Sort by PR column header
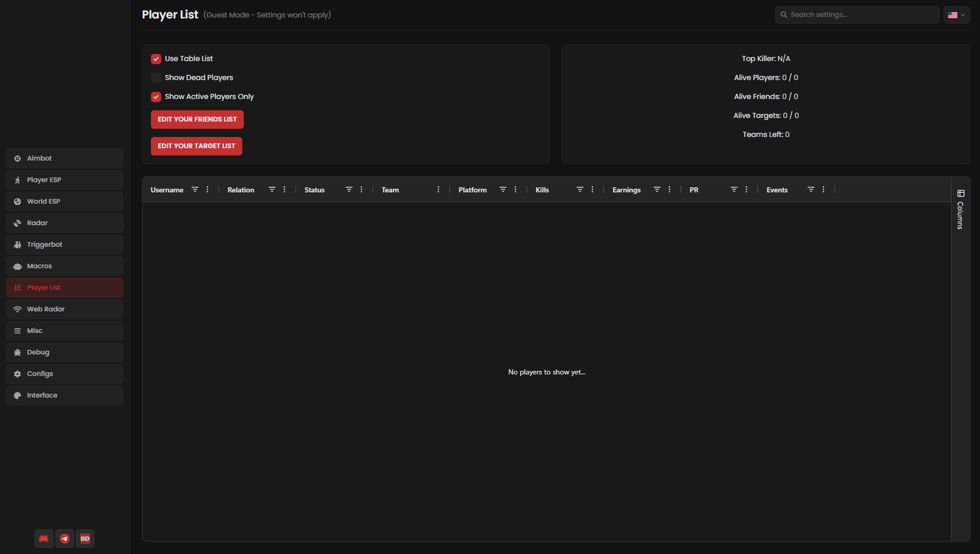 pos(694,190)
